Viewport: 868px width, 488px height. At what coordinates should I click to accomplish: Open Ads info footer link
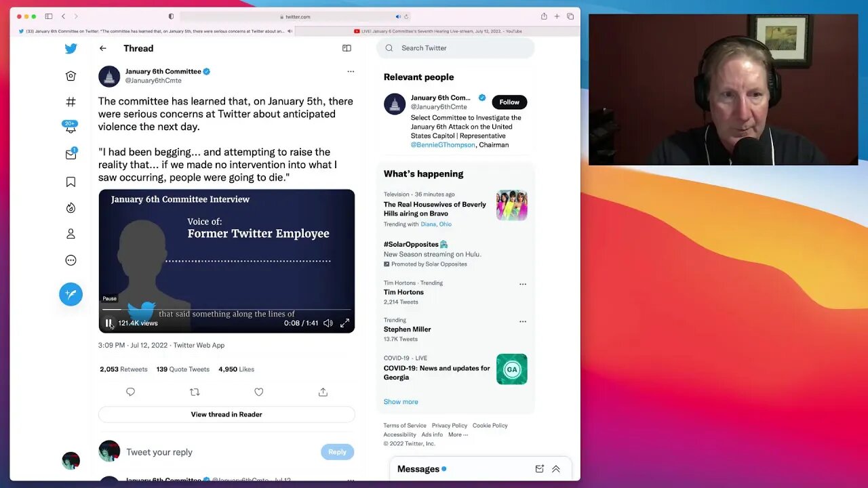click(432, 434)
